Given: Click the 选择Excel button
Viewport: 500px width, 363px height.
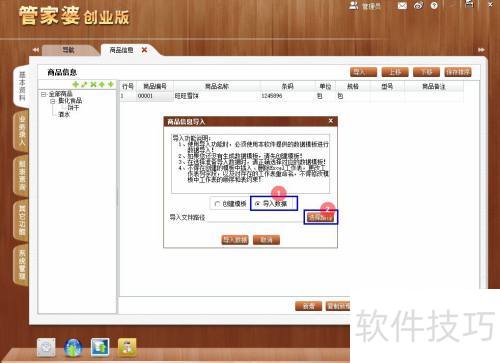Looking at the screenshot, I should pyautogui.click(x=320, y=217).
